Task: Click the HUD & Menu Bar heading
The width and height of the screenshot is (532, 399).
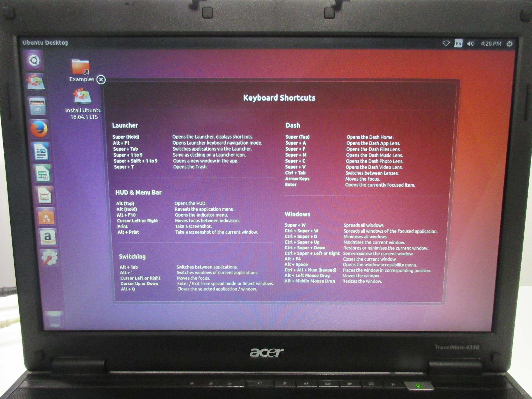Action: click(138, 192)
